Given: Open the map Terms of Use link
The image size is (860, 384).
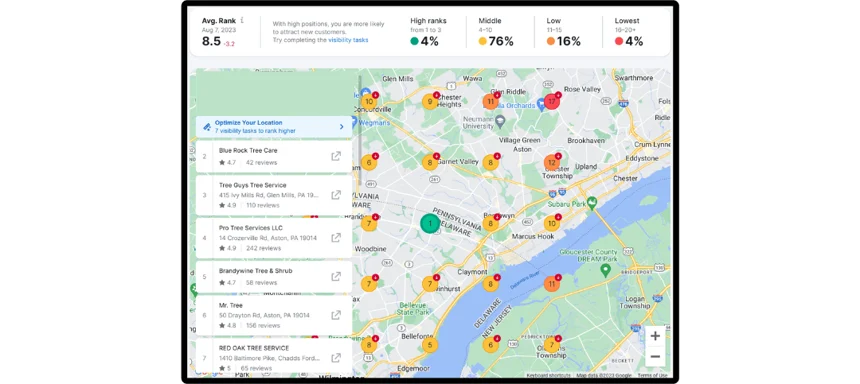Looking at the screenshot, I should click(652, 375).
